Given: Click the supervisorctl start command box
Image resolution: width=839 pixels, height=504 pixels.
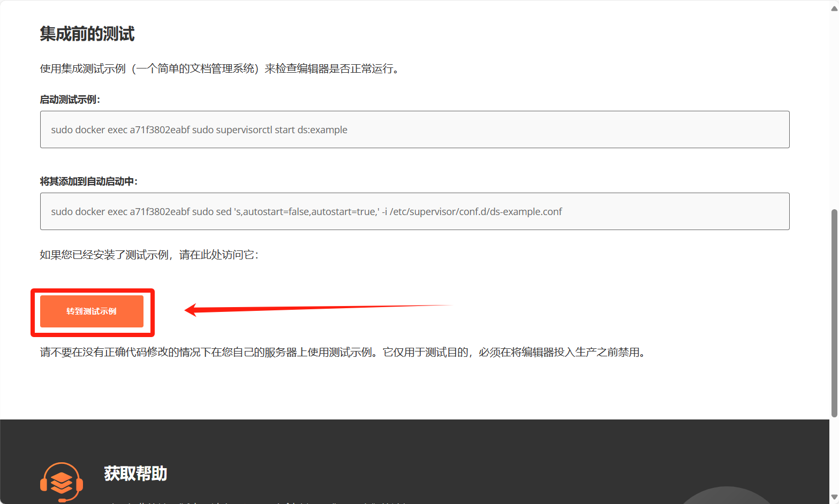Looking at the screenshot, I should tap(414, 129).
